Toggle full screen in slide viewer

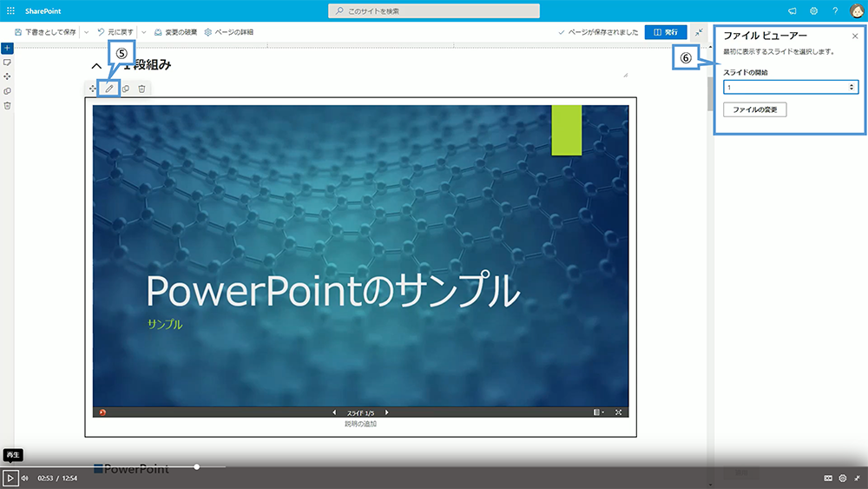(x=618, y=413)
